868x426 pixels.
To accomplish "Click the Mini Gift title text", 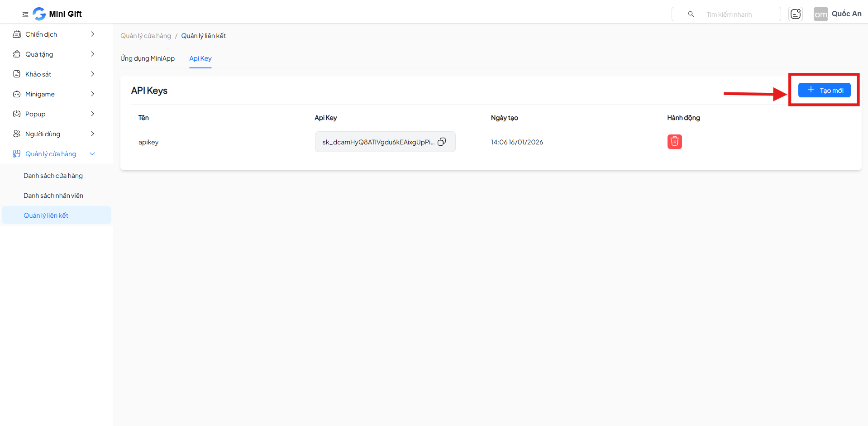I will pyautogui.click(x=65, y=14).
